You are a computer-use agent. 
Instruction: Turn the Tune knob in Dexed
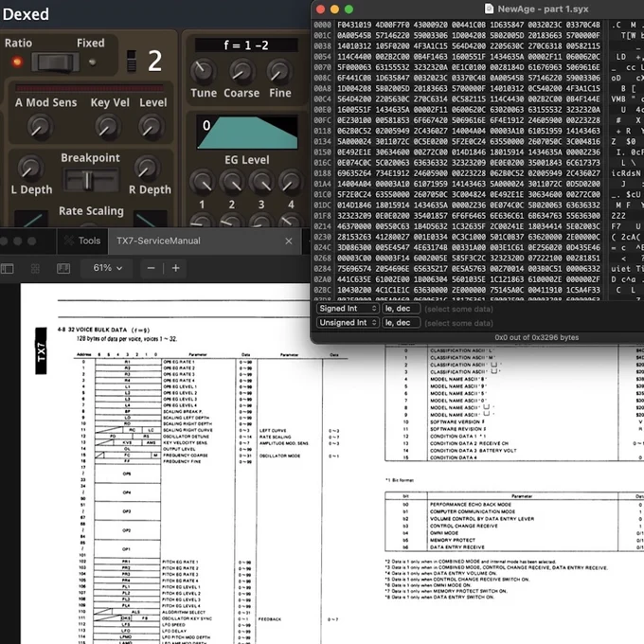(203, 71)
